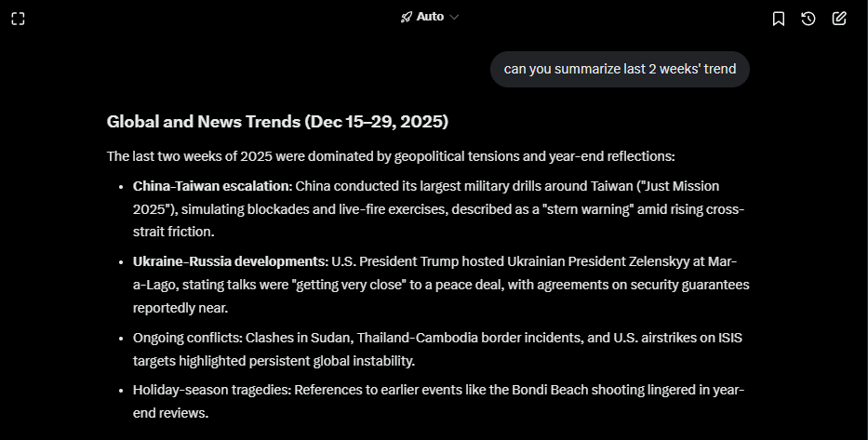Expand the chevron next to Auto
The width and height of the screenshot is (868, 440).
(454, 17)
